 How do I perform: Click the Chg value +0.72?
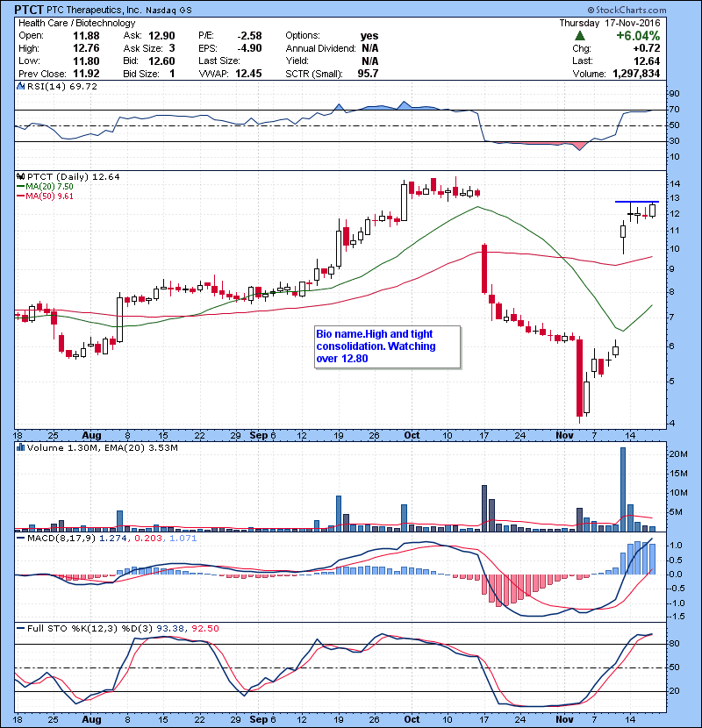click(646, 48)
